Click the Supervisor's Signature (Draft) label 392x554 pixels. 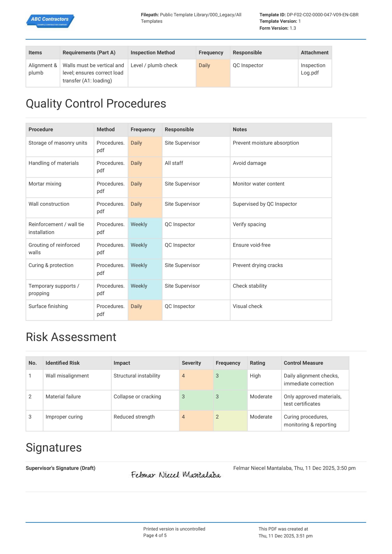tap(60, 468)
